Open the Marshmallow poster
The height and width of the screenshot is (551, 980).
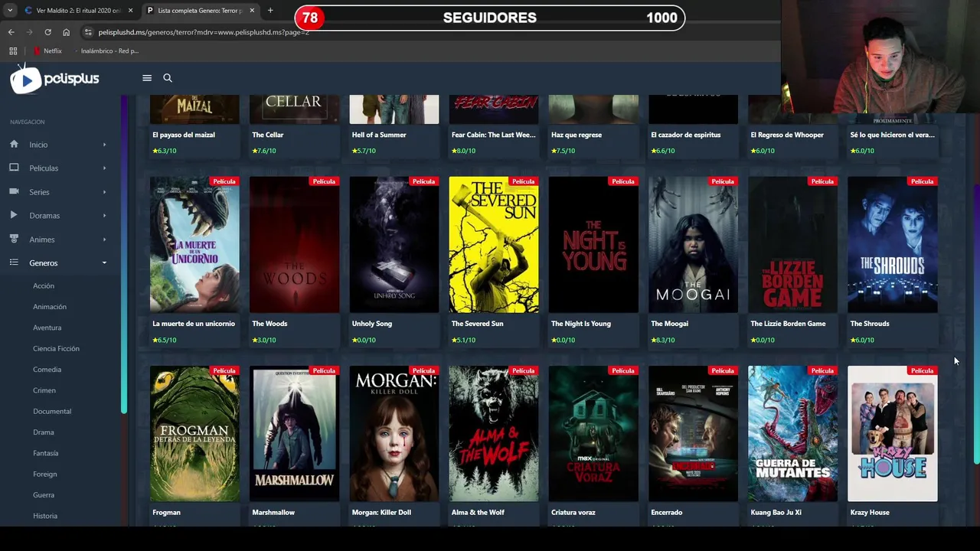[294, 434]
